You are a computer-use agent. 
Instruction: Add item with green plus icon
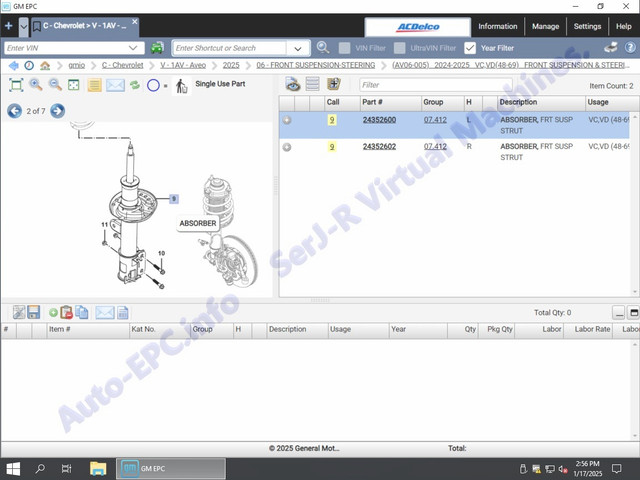(53, 313)
